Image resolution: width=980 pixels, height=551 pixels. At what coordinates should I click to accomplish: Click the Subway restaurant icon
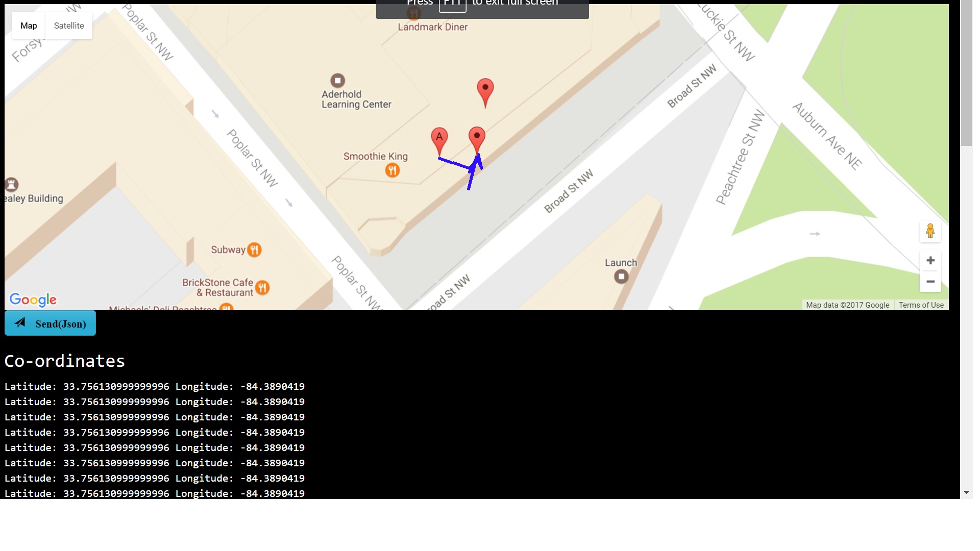click(x=254, y=249)
